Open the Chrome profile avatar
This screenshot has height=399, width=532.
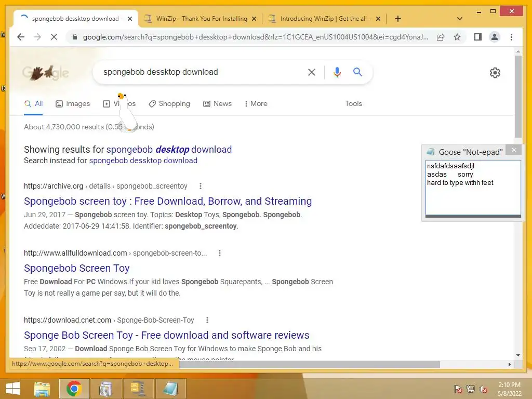[495, 37]
